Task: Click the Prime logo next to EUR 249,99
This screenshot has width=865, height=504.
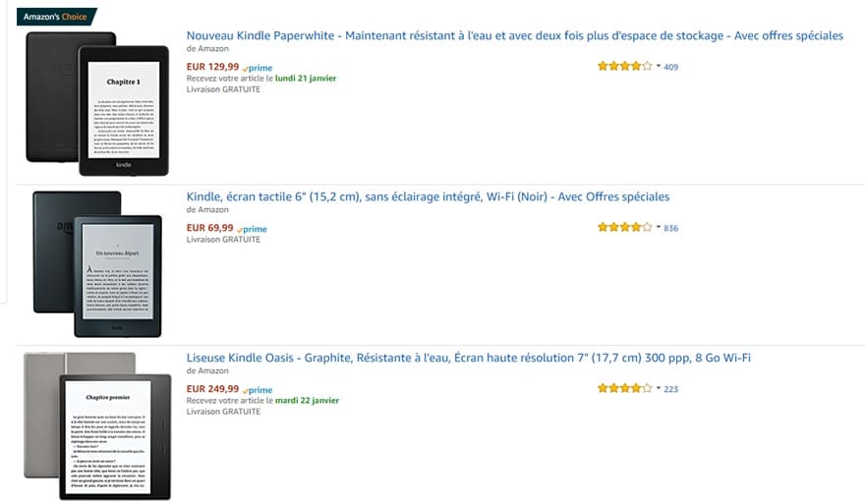Action: [x=258, y=390]
